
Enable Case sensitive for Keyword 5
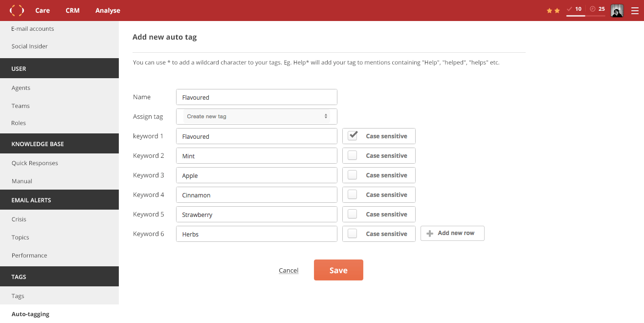tap(353, 214)
